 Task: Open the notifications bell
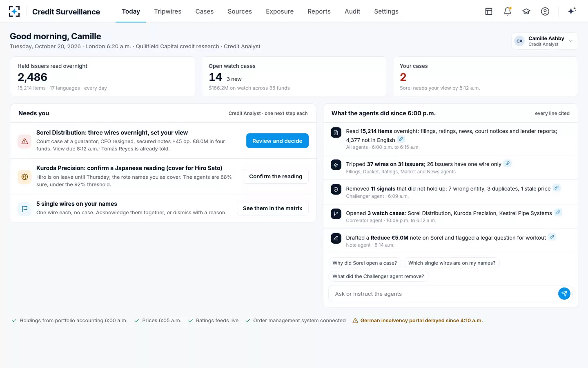(x=508, y=11)
